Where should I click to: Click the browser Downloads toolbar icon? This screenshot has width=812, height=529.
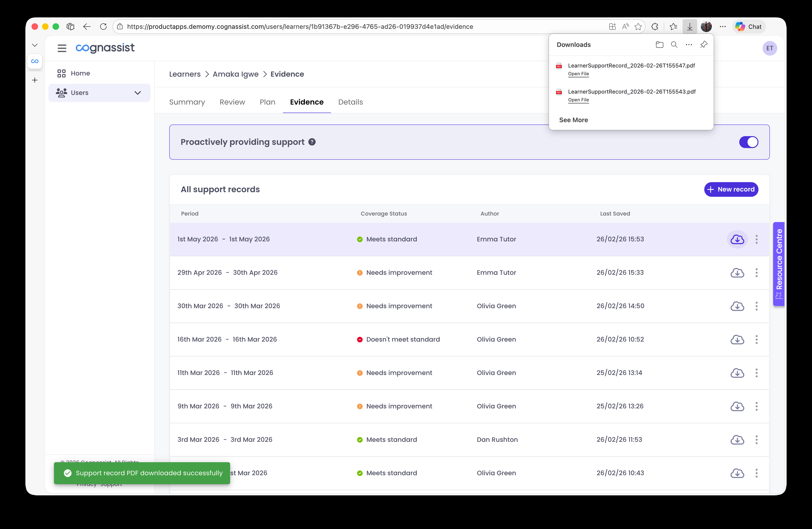tap(690, 26)
